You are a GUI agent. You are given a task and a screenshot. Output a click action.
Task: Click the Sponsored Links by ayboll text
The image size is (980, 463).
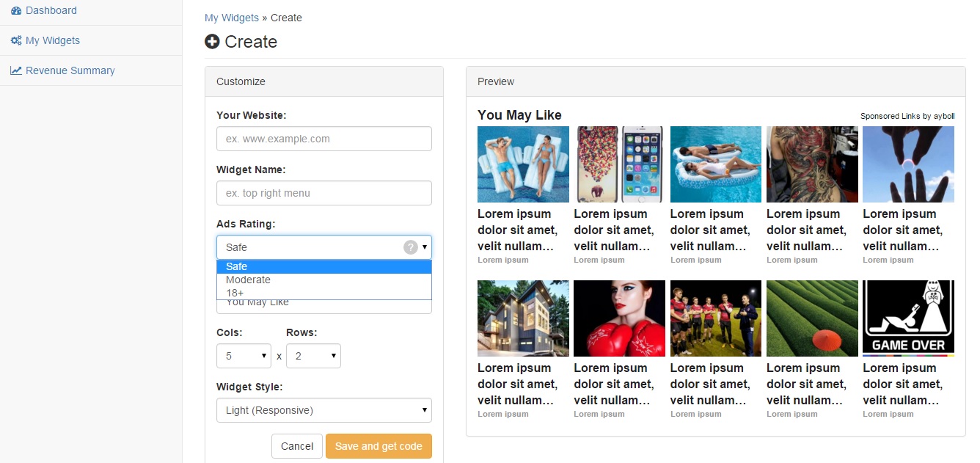tap(907, 116)
